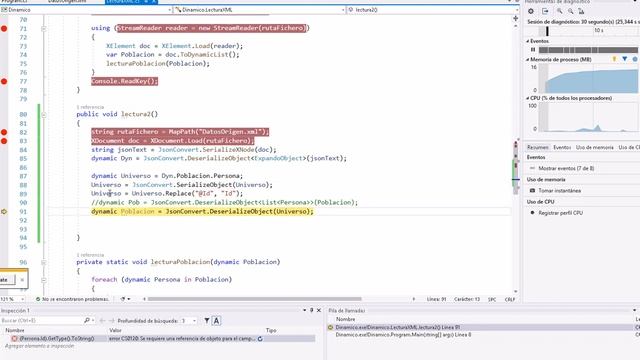This screenshot has width=640, height=360.
Task: Pin the Inspección 1 panel
Action: [x=311, y=311]
